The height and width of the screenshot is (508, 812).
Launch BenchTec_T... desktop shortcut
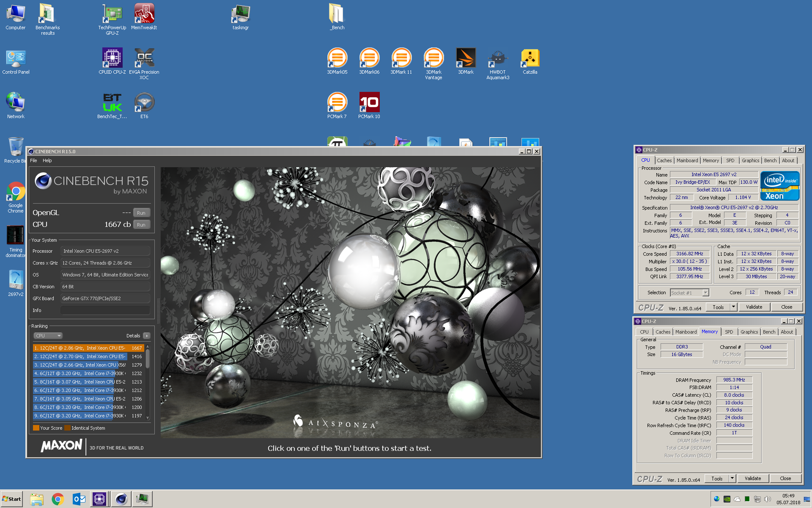point(112,106)
